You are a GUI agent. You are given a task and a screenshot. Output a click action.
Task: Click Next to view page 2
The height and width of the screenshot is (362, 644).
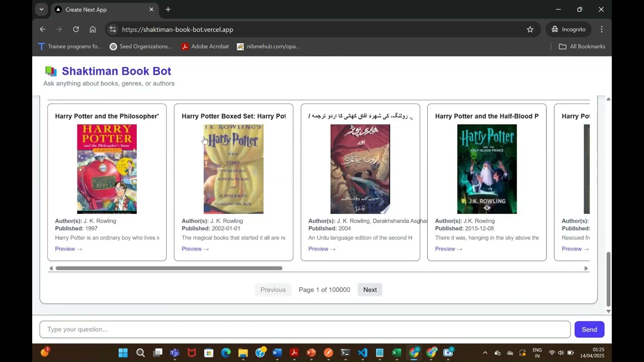click(x=370, y=290)
